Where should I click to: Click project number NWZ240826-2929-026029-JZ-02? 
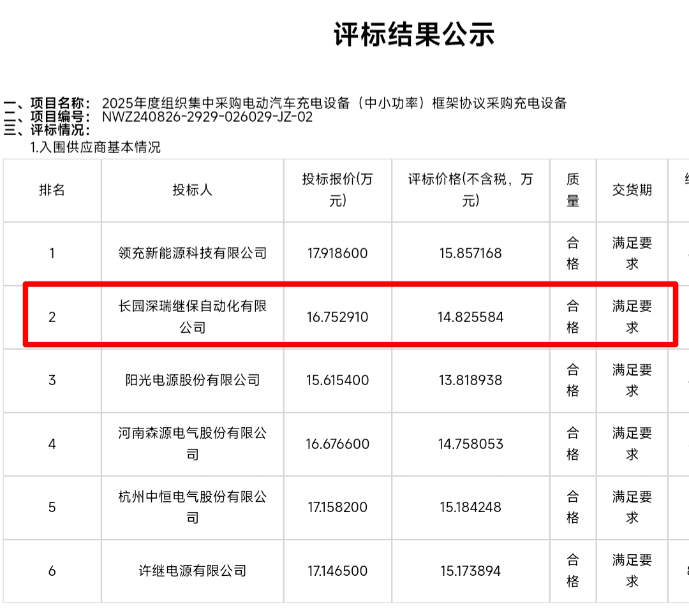(207, 117)
